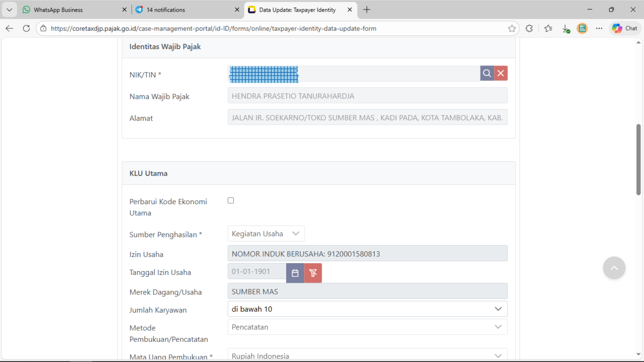Click the browser address bar URL
Image resolution: width=644 pixels, height=362 pixels.
click(213, 29)
